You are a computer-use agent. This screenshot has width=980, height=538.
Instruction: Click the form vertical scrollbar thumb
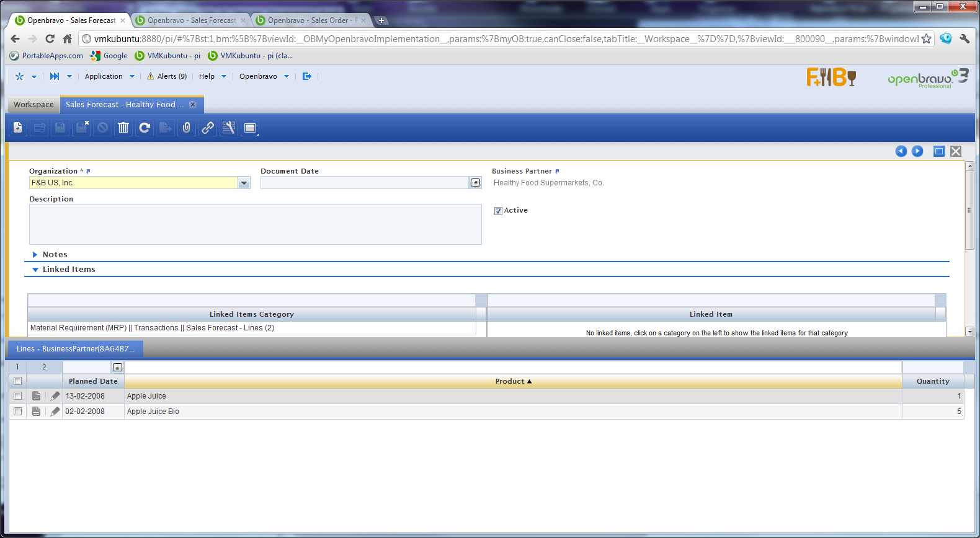pos(969,209)
